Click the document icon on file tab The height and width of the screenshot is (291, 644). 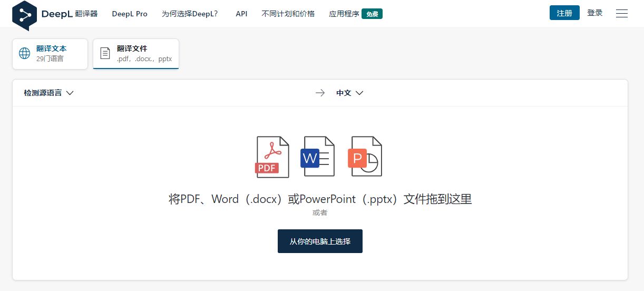coord(105,53)
